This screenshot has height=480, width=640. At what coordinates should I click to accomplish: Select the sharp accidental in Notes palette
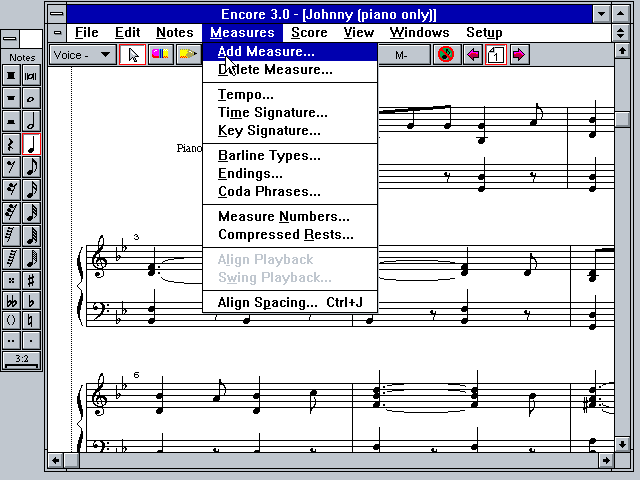31,279
